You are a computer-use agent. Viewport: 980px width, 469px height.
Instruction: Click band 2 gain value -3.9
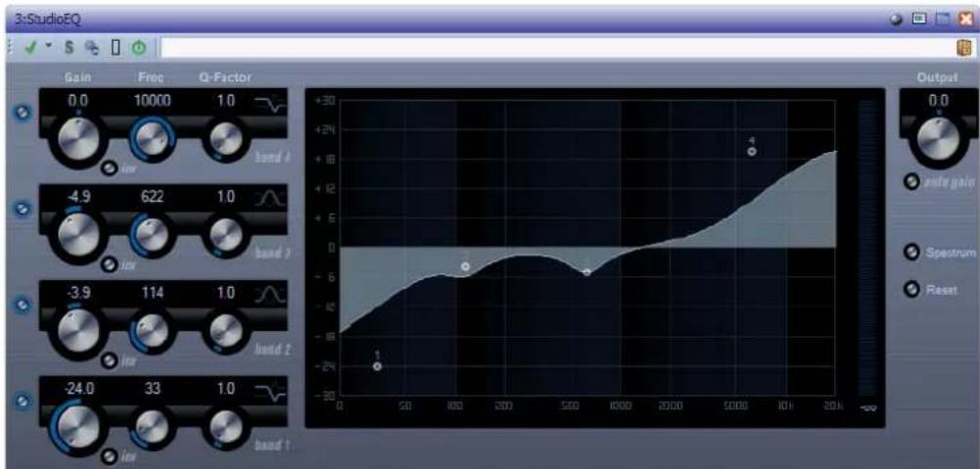pos(78,293)
